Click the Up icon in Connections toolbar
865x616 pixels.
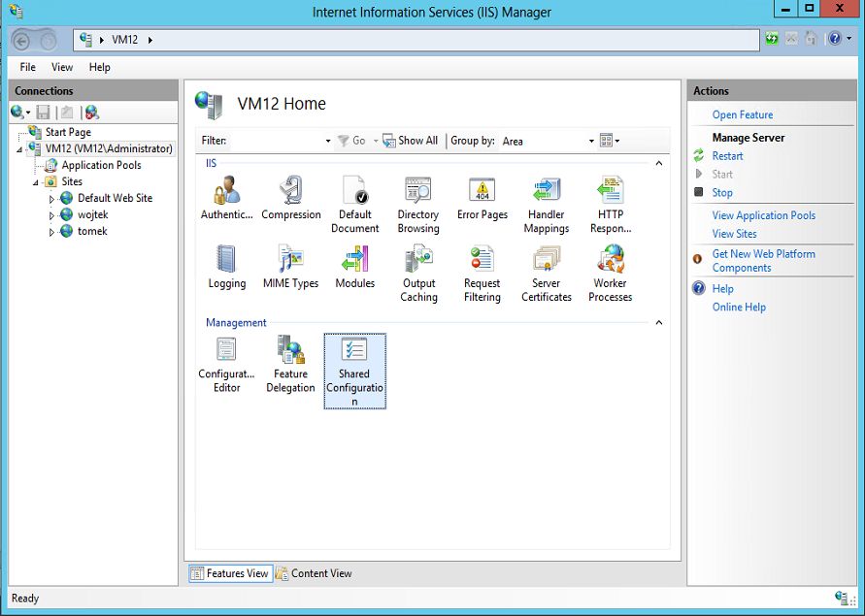click(x=67, y=113)
